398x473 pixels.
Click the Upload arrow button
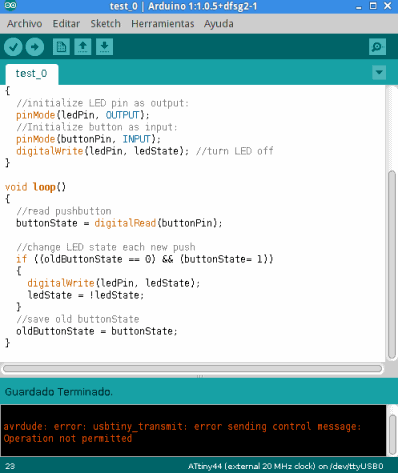(35, 47)
